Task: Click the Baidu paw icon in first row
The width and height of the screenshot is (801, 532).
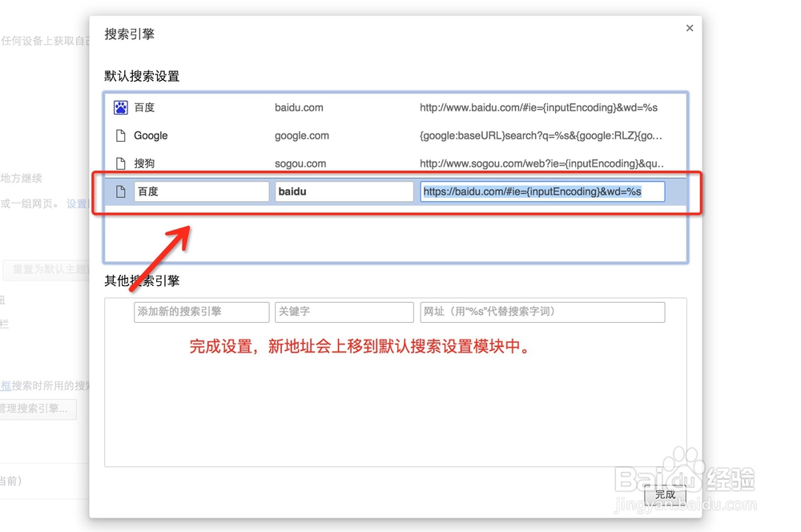Action: pos(121,107)
